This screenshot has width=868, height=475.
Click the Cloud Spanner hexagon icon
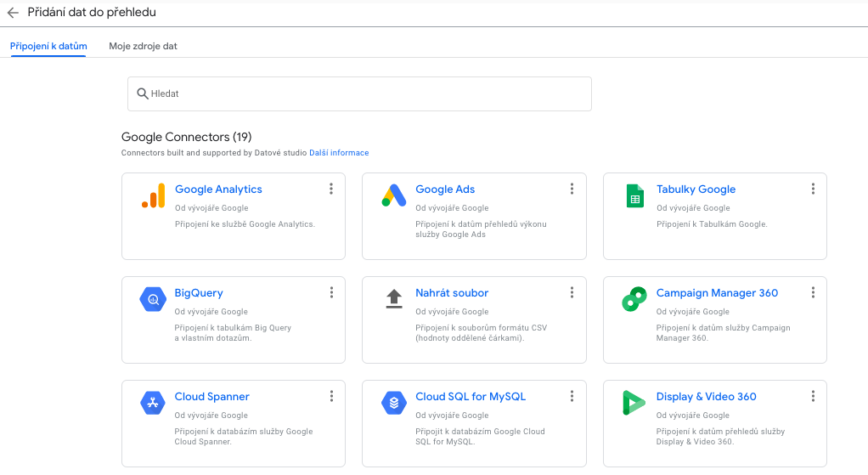[x=153, y=403]
